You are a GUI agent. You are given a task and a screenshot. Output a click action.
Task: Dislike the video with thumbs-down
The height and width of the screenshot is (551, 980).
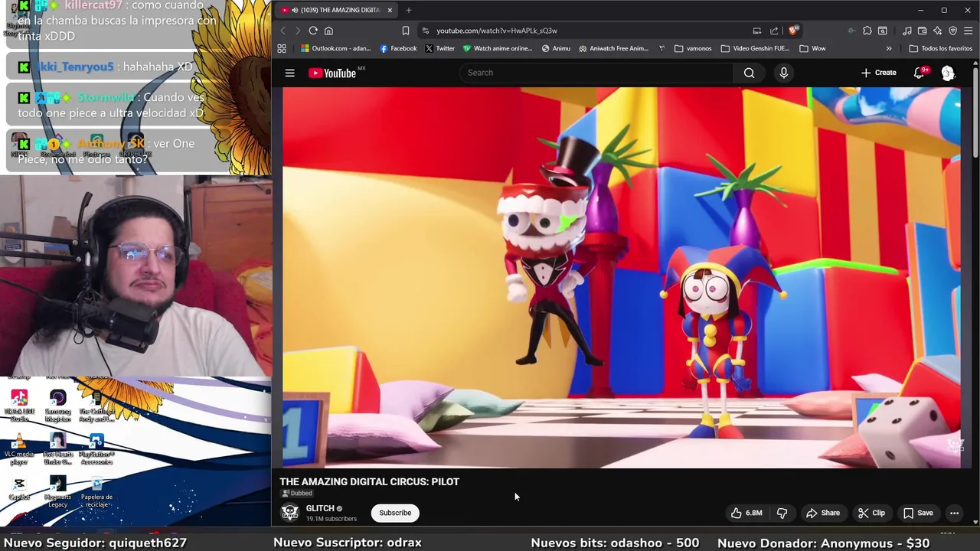coord(782,513)
